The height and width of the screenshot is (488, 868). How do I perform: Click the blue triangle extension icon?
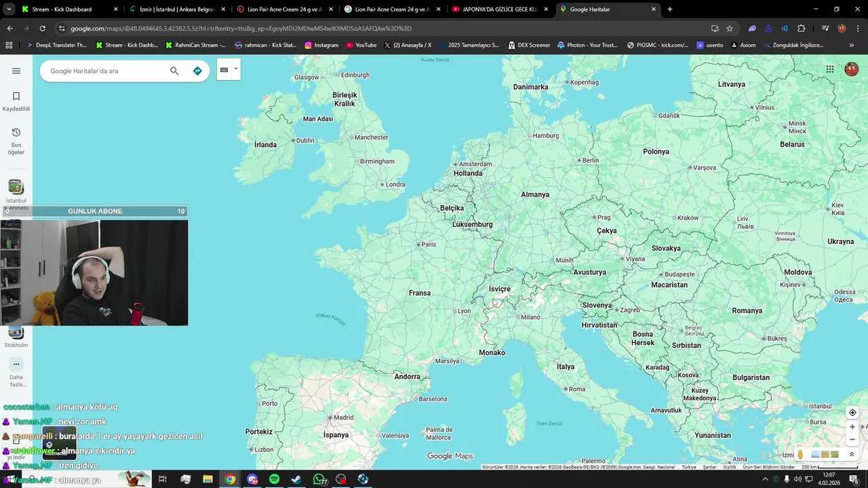click(x=768, y=28)
